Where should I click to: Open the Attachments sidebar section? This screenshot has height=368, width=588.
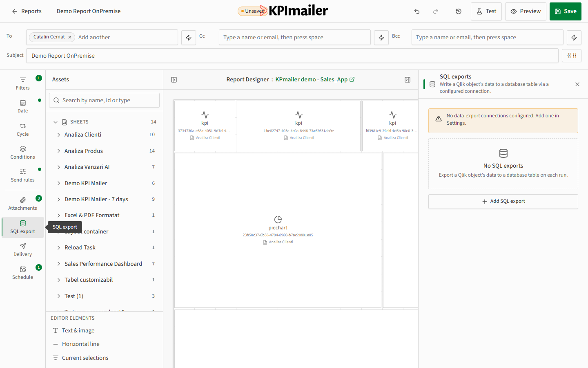point(23,203)
